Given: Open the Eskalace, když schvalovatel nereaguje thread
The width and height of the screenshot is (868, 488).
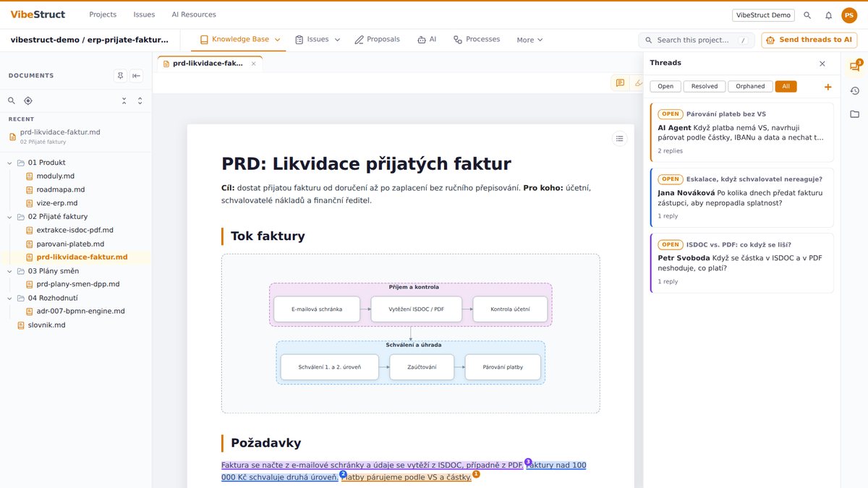Looking at the screenshot, I should coord(742,197).
